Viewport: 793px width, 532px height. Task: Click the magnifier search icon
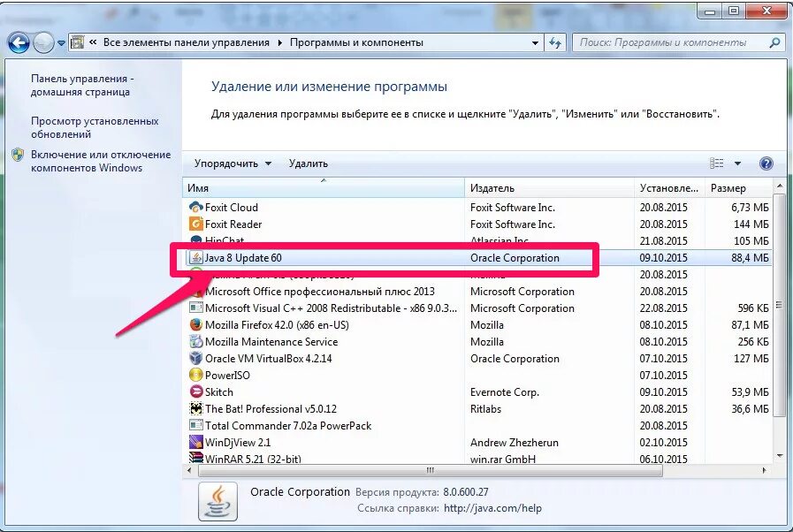click(774, 43)
